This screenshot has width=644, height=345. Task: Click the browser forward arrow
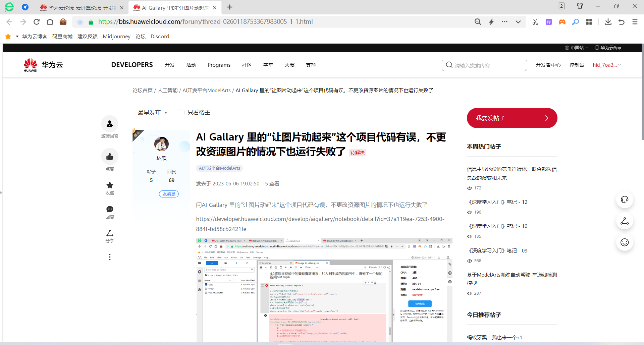(23, 22)
